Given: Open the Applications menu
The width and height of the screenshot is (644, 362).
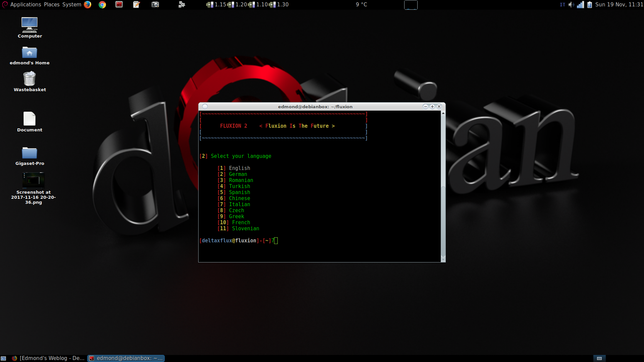Looking at the screenshot, I should pos(25,4).
